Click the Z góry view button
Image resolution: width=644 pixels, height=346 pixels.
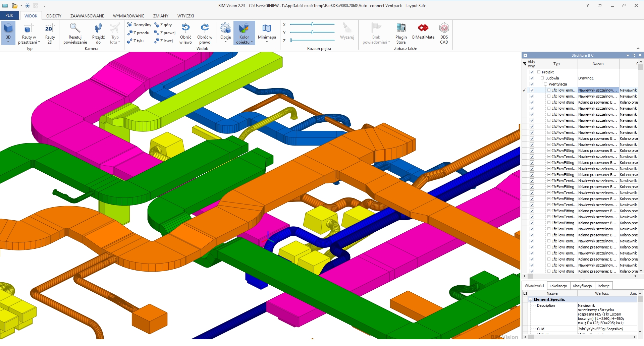point(163,25)
